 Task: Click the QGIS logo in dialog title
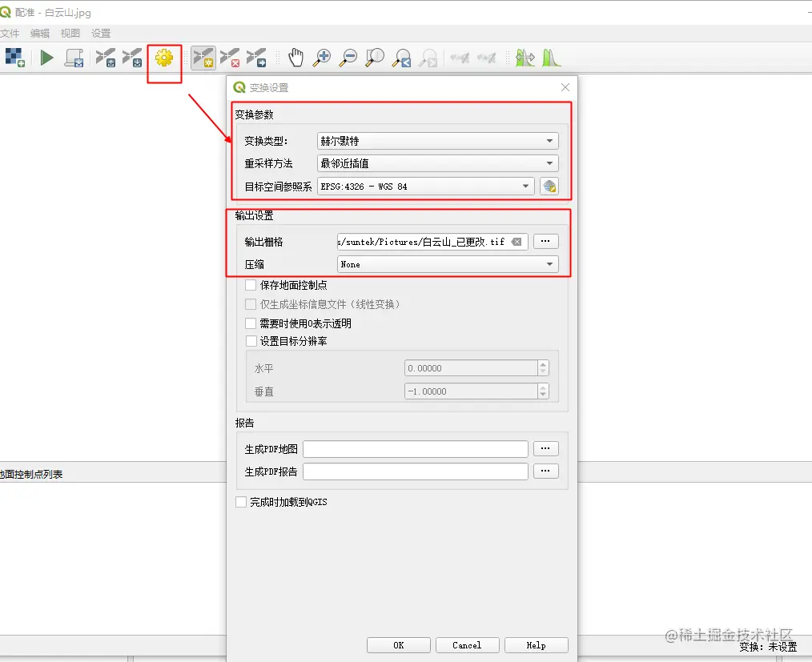[239, 87]
